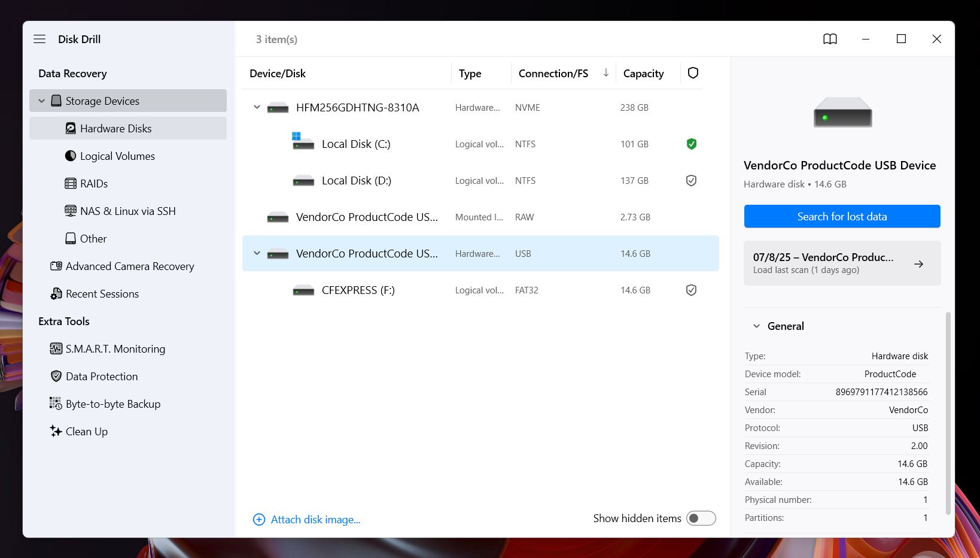Click the shield column header icon
Viewport: 980px width, 558px height.
pyautogui.click(x=693, y=73)
